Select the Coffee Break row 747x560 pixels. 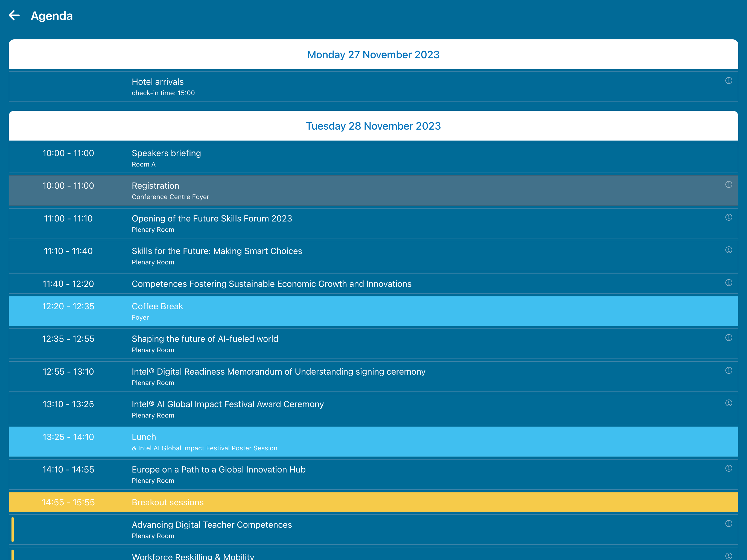click(x=373, y=311)
